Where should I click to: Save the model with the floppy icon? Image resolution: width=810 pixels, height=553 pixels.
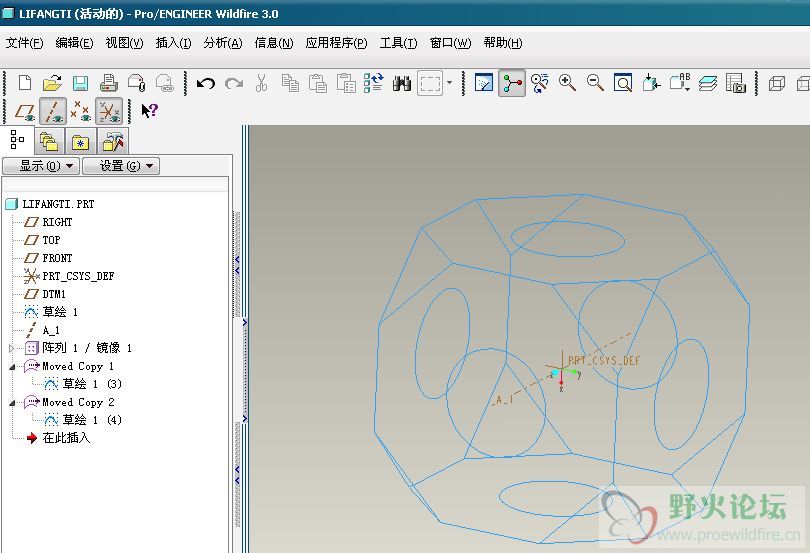(x=80, y=83)
